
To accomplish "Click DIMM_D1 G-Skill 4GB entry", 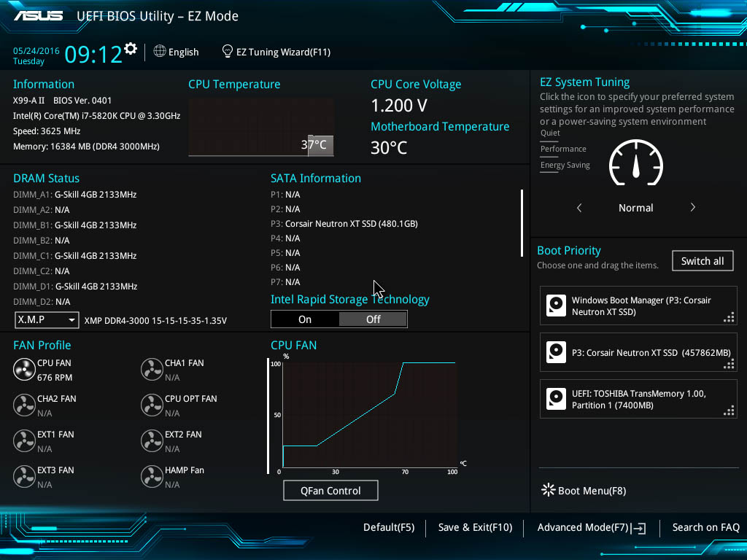I will click(x=75, y=286).
